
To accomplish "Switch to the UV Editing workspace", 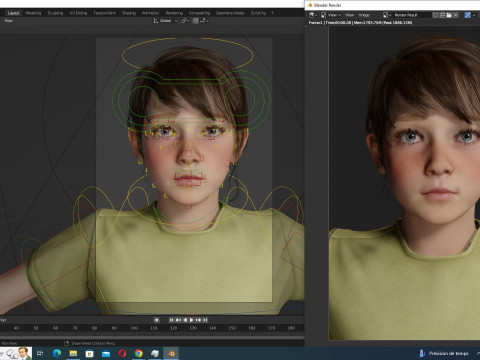I will 78,13.
